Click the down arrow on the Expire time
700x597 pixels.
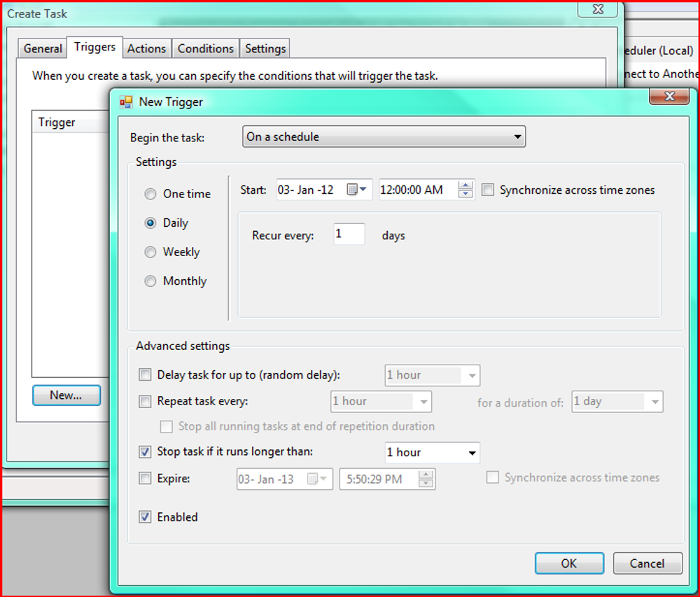pos(425,482)
